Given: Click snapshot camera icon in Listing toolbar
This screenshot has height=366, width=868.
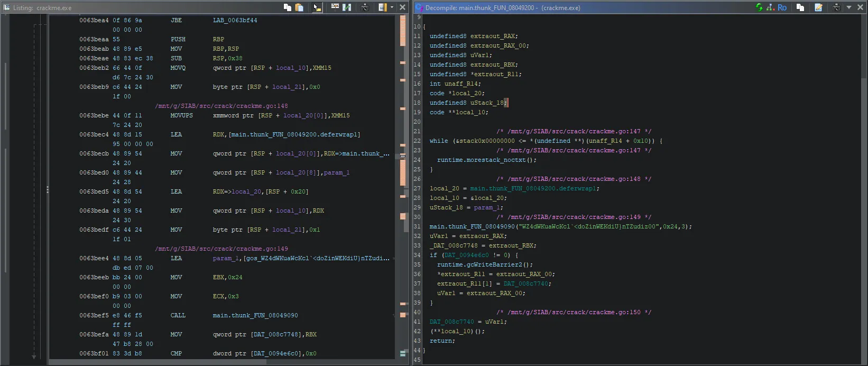Looking at the screenshot, I should click(x=365, y=7).
